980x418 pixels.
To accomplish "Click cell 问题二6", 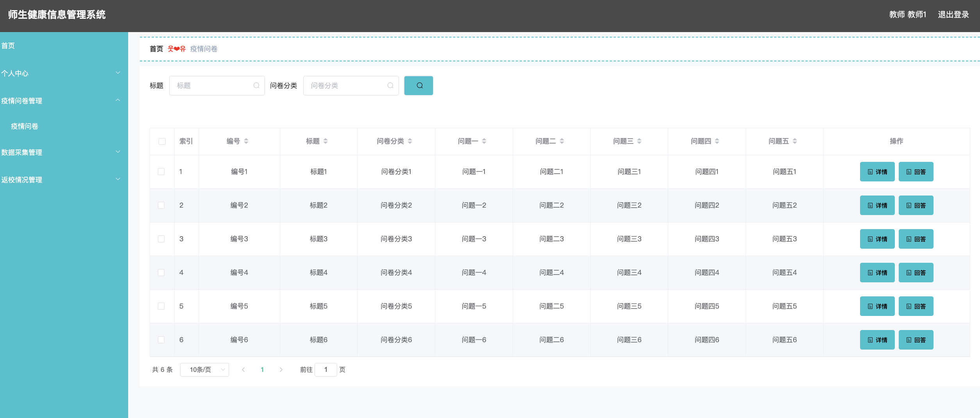I will pyautogui.click(x=551, y=340).
